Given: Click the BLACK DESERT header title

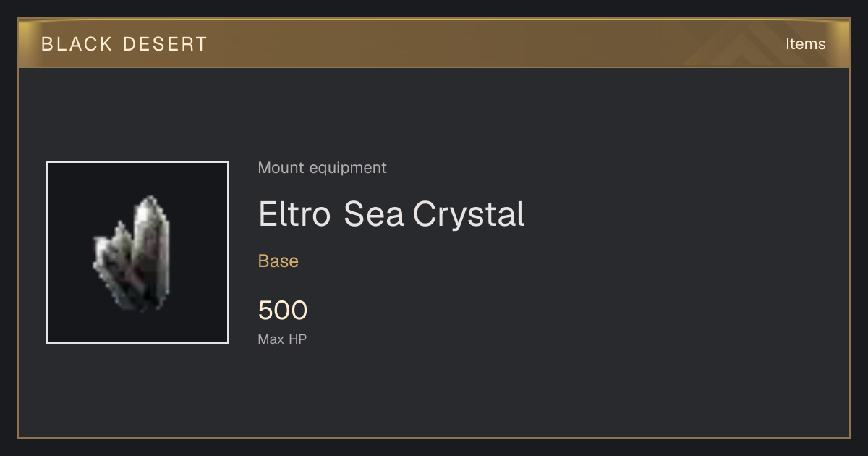Looking at the screenshot, I should click(124, 44).
